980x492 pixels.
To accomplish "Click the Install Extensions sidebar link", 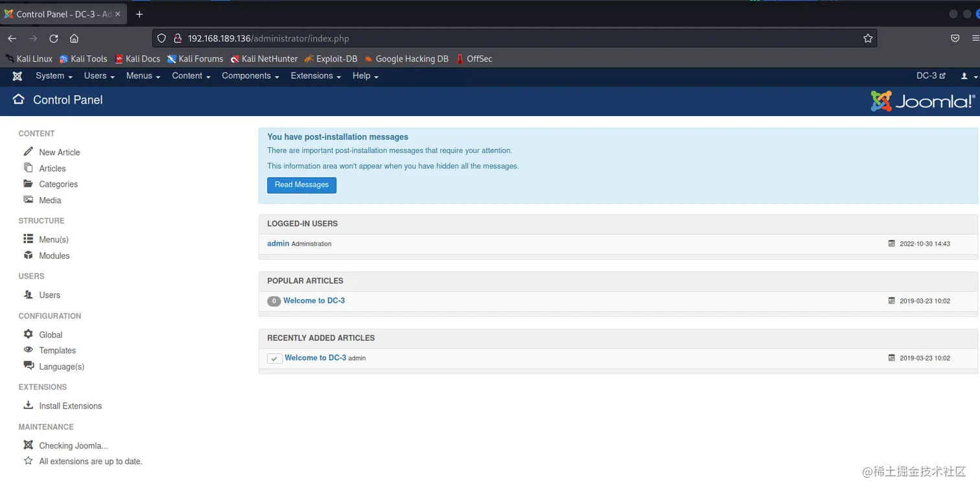I will click(x=70, y=406).
